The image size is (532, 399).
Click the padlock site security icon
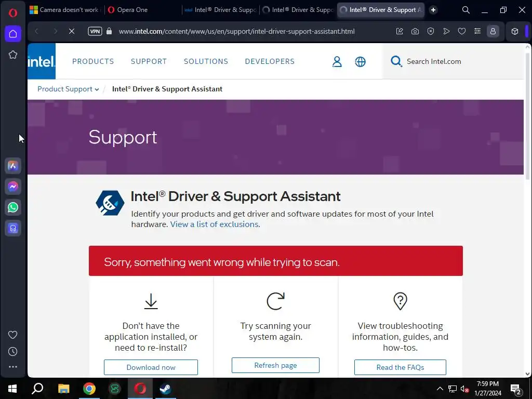point(109,31)
